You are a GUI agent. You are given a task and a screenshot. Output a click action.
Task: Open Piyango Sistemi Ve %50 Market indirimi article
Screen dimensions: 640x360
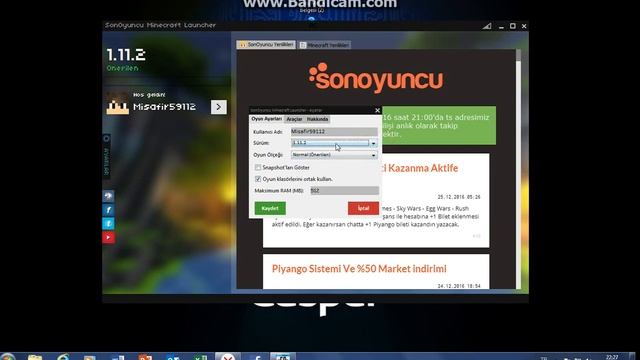click(359, 269)
